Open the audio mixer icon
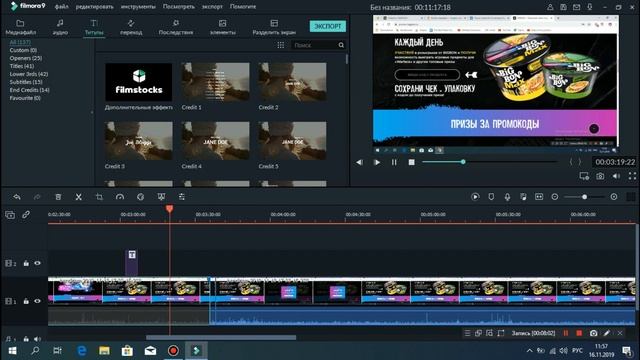The image size is (640, 360). click(x=523, y=197)
